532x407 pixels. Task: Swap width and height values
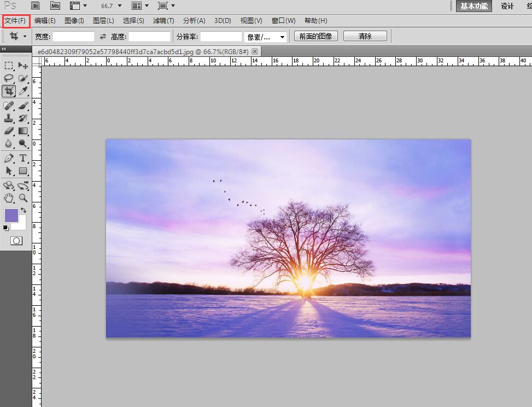coord(103,37)
